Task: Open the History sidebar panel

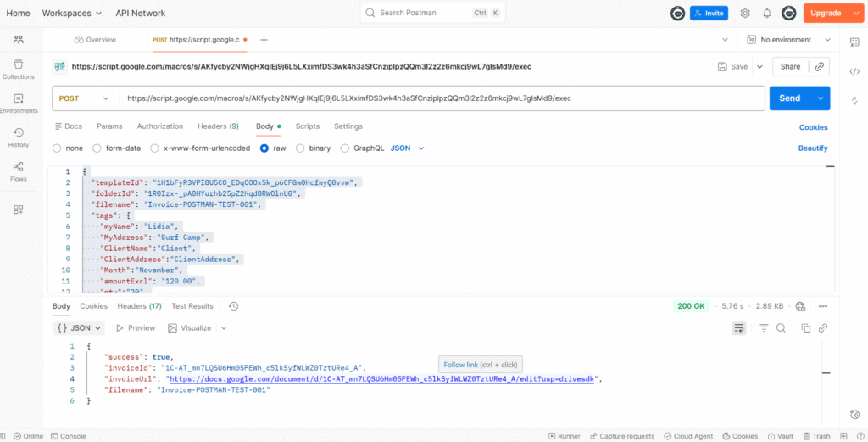Action: (x=19, y=137)
